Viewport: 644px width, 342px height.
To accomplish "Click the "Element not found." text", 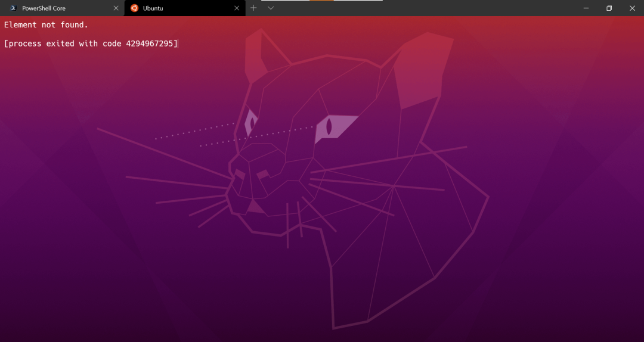I will click(46, 24).
